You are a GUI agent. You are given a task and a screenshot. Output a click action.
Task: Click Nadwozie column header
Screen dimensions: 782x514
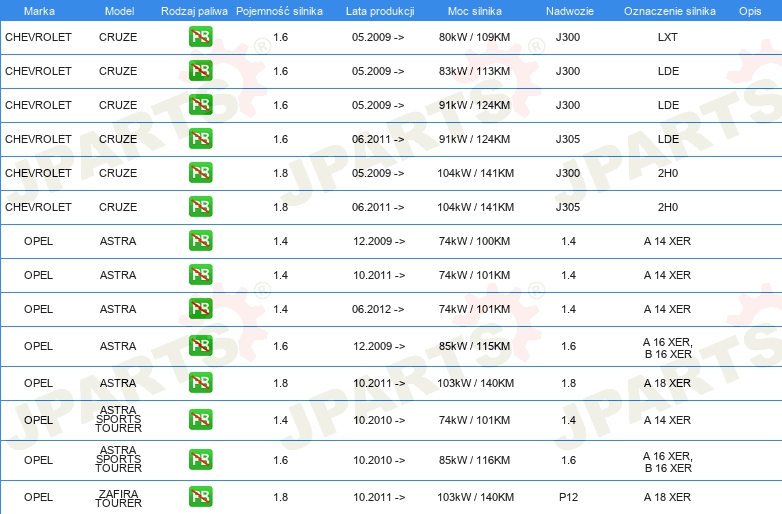(x=570, y=11)
